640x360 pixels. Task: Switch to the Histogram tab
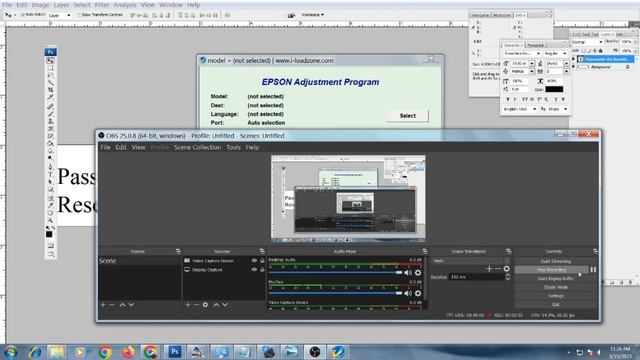(502, 15)
